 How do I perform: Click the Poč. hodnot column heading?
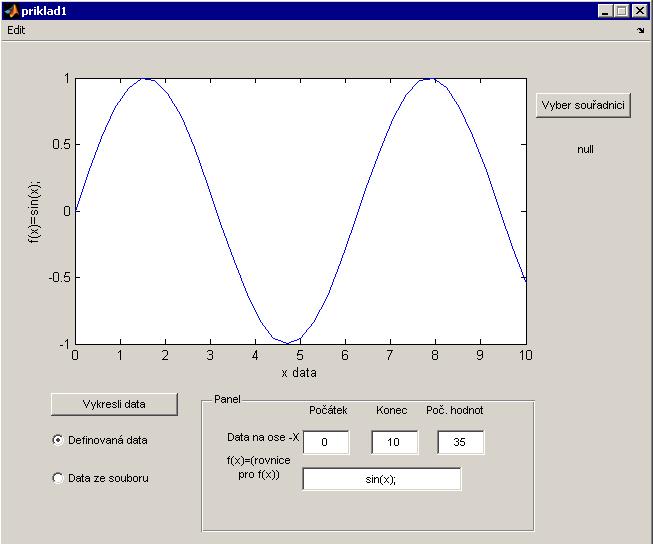coord(455,410)
